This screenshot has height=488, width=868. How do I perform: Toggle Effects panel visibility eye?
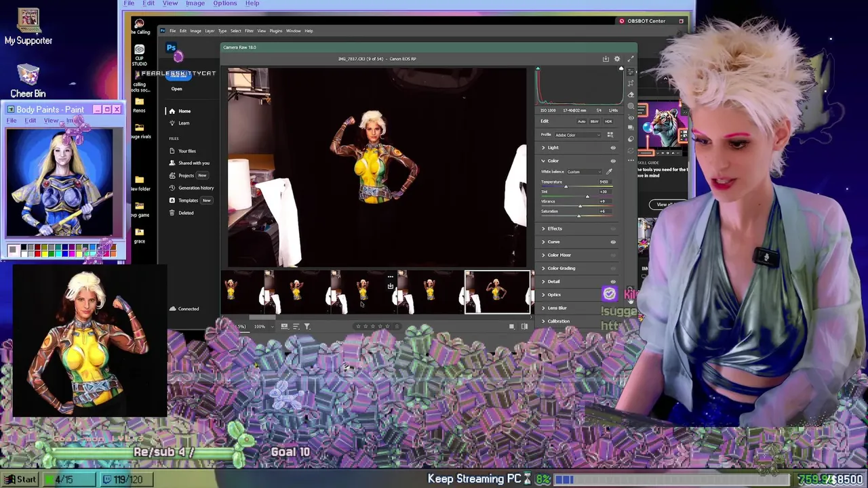coord(613,228)
